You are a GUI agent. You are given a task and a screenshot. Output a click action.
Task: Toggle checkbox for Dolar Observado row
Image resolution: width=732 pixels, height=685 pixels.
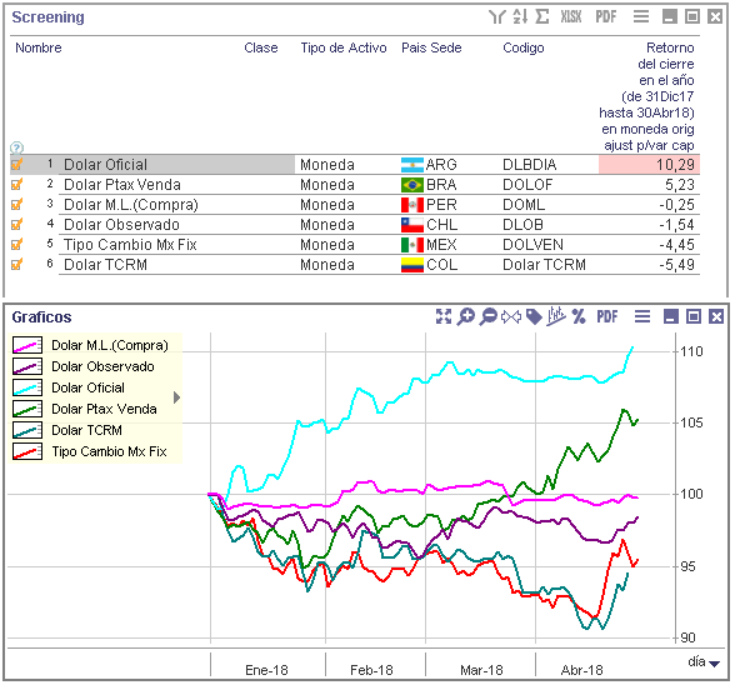tap(17, 225)
